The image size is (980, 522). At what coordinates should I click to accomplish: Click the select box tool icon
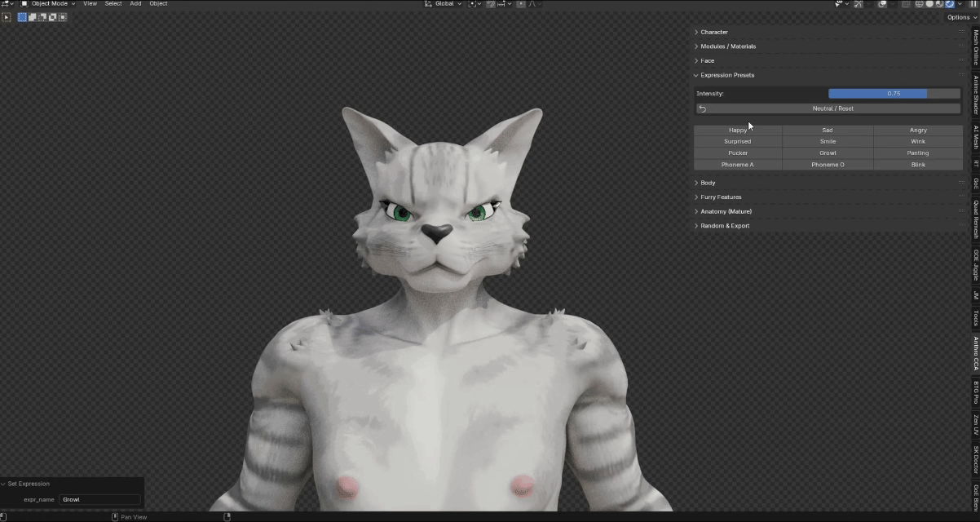pyautogui.click(x=7, y=17)
